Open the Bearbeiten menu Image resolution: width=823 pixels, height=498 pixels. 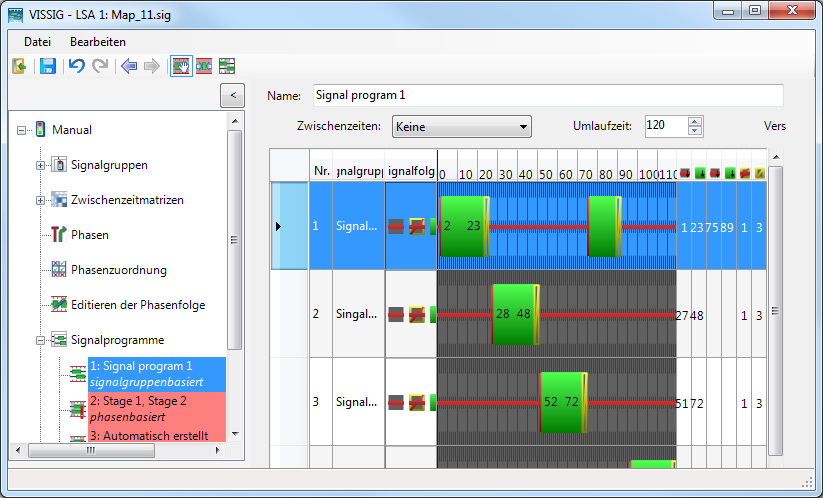coord(97,42)
